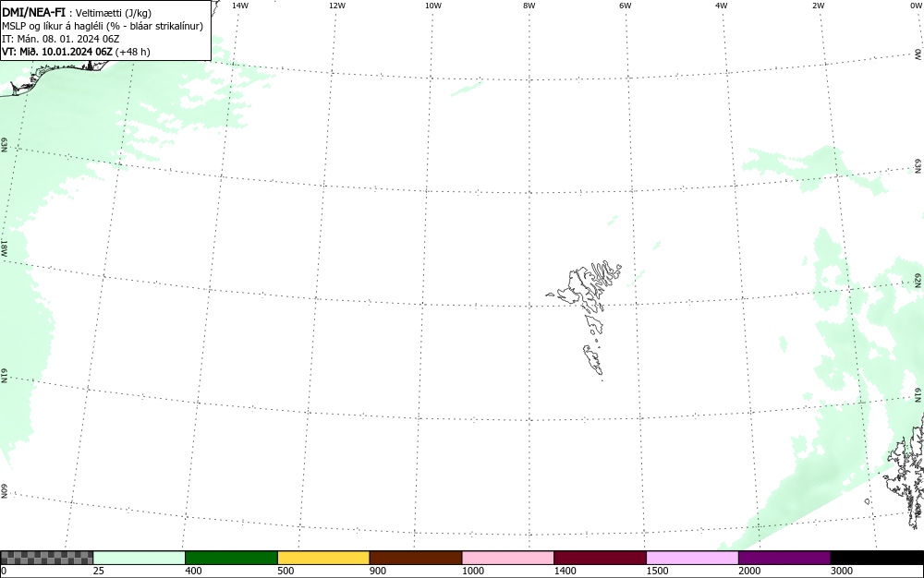Click the "61N" label on the left edge
This screenshot has width=924, height=578.
pyautogui.click(x=4, y=376)
